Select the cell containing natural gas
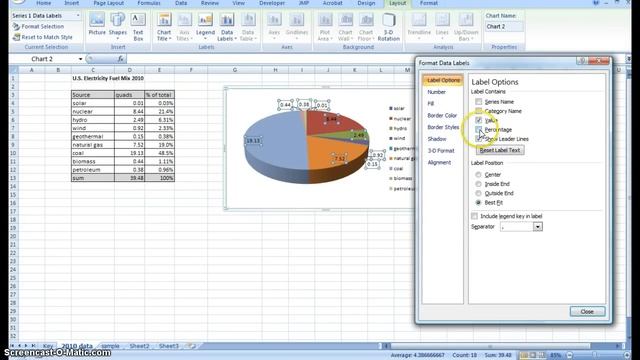Viewport: 640px width, 360px height. tap(93, 145)
